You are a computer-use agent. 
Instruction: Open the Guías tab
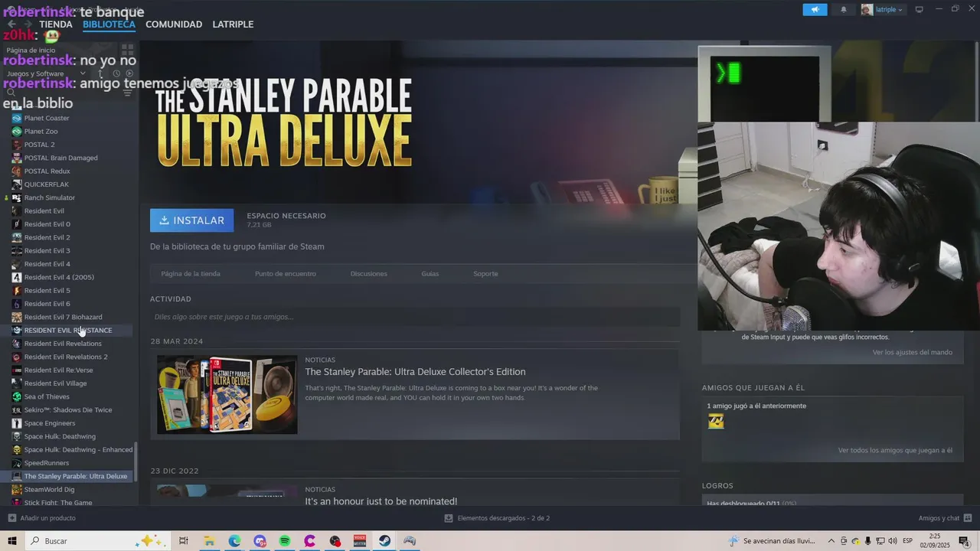click(x=430, y=274)
